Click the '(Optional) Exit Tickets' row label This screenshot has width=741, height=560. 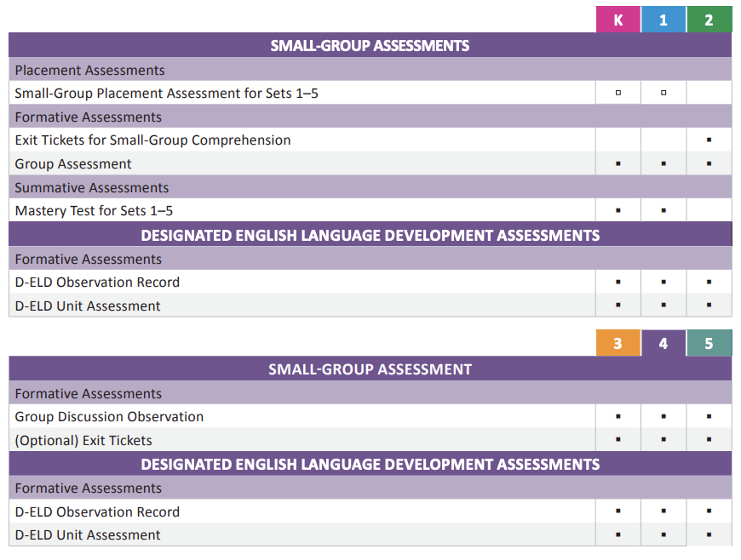83,440
